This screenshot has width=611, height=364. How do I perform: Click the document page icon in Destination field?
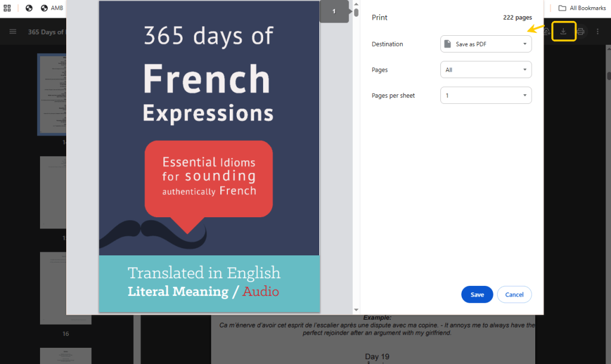(x=448, y=44)
